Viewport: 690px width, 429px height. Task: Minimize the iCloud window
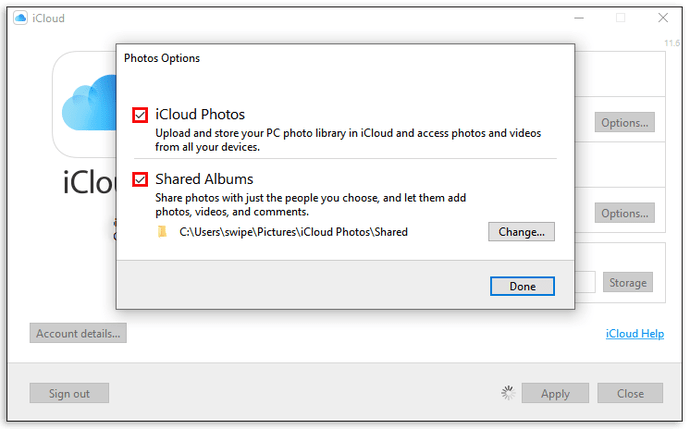pyautogui.click(x=579, y=18)
